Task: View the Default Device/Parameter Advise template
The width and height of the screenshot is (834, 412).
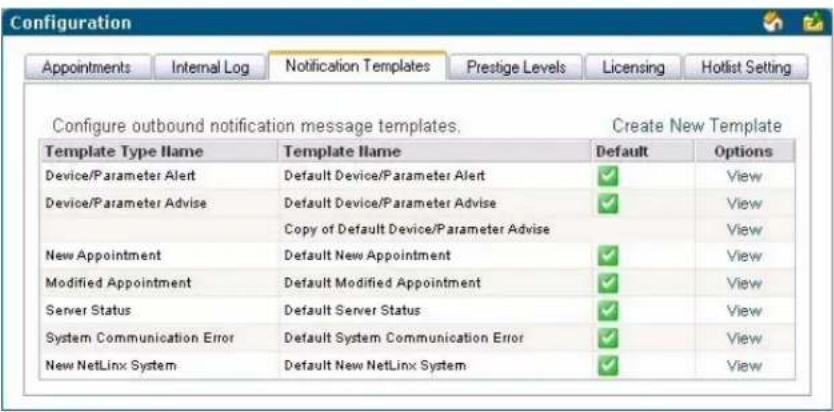Action: tap(744, 204)
